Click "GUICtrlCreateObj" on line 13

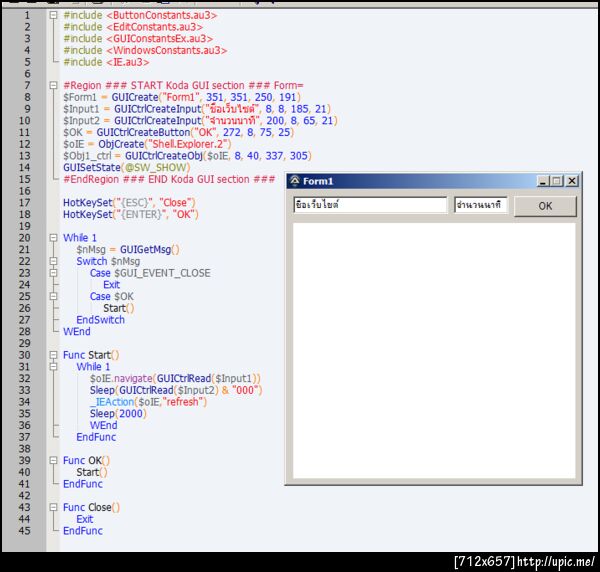pyautogui.click(x=164, y=156)
